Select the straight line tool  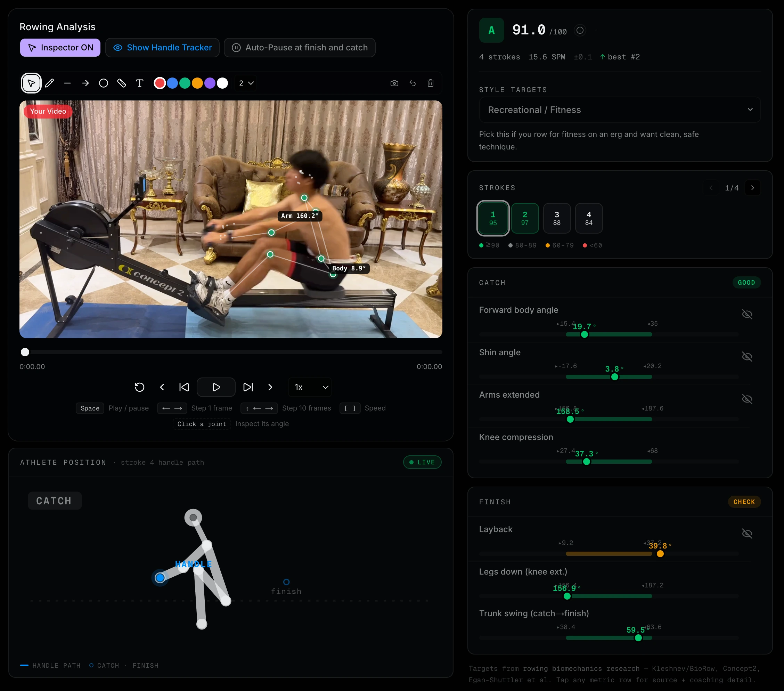point(67,83)
